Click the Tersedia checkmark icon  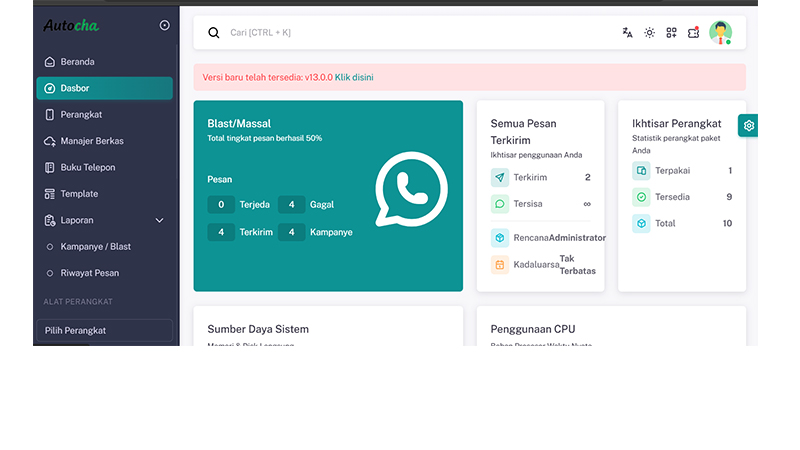click(641, 197)
